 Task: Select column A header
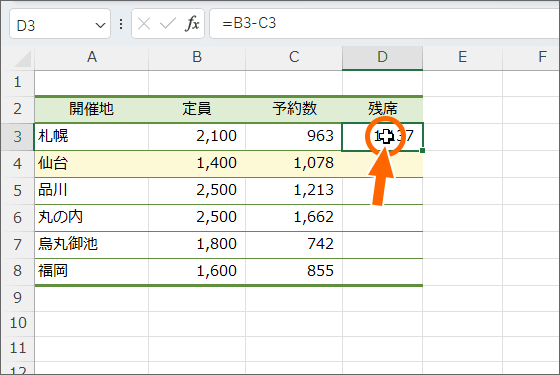coord(91,57)
